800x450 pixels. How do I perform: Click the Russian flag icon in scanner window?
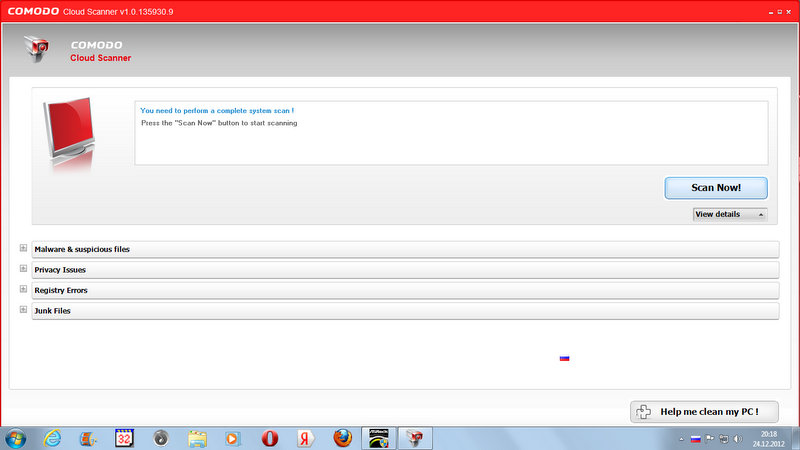564,358
